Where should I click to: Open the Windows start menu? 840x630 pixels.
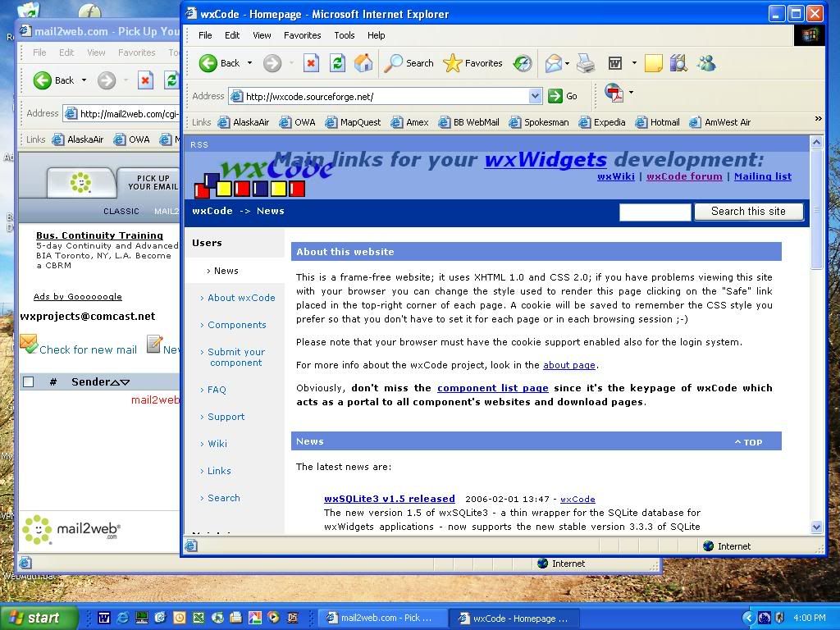point(39,618)
